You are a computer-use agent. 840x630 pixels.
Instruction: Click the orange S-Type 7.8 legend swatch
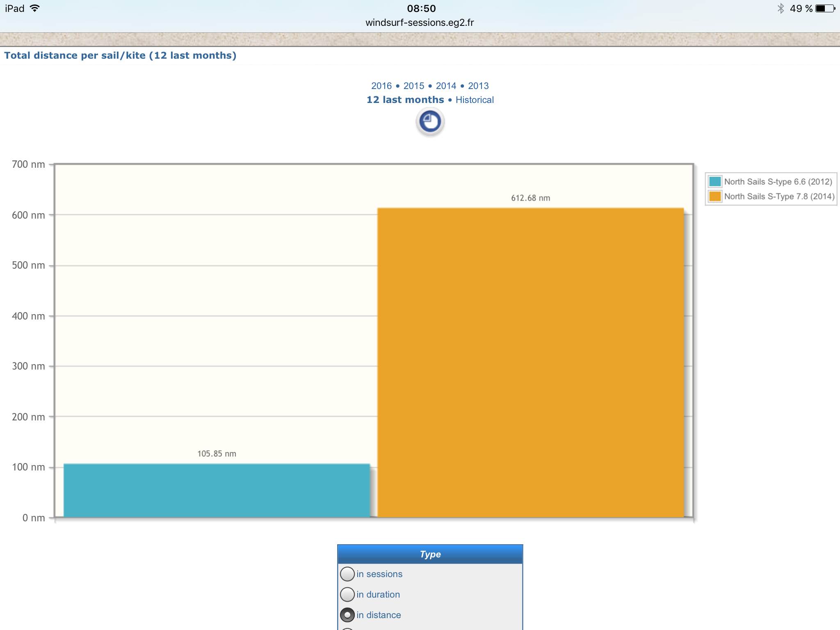(715, 196)
